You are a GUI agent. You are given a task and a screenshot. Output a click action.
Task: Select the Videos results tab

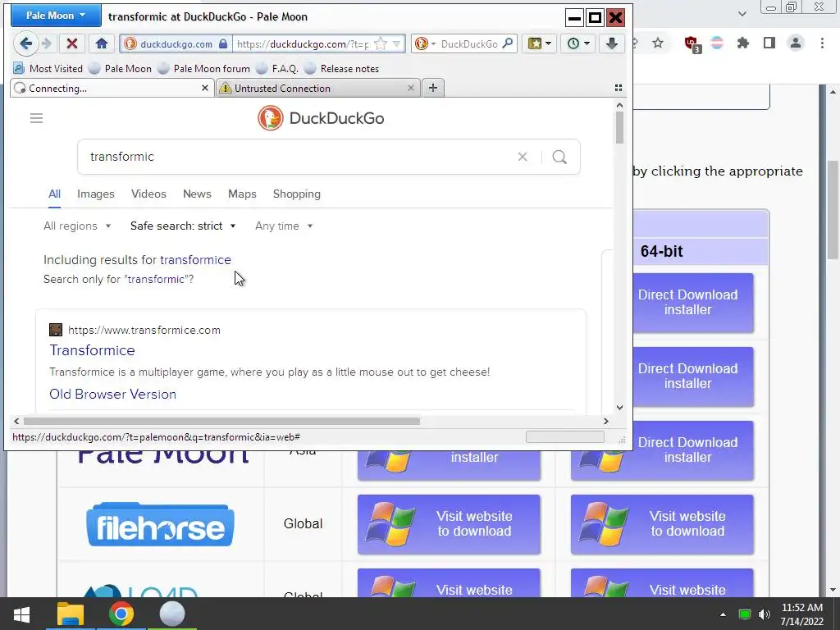point(148,194)
